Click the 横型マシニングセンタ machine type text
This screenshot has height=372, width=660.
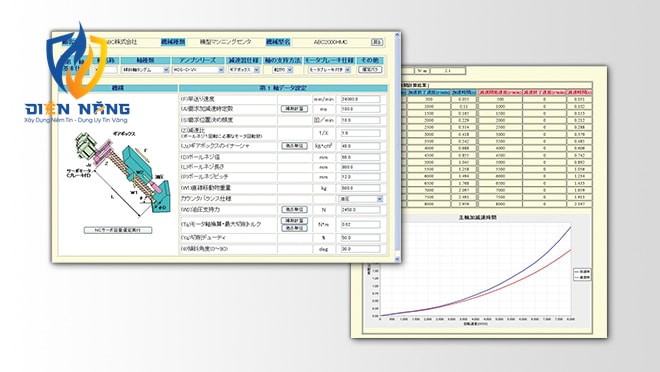(226, 42)
